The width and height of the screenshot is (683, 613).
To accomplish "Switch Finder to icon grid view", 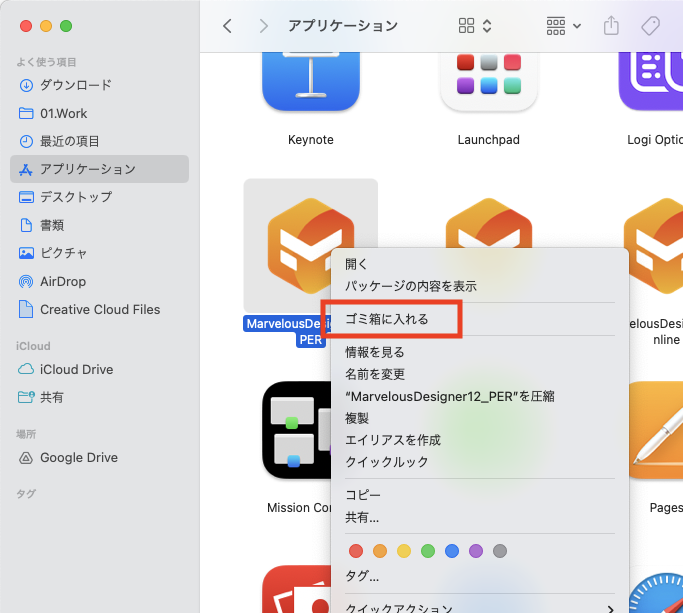I will pos(466,26).
